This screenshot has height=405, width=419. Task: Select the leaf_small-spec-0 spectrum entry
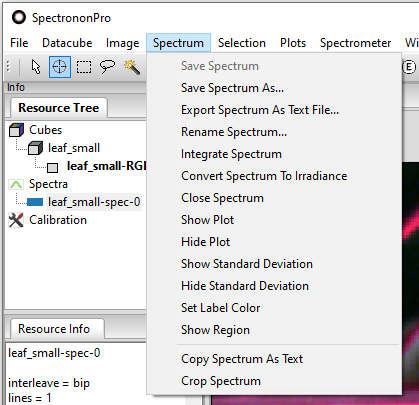(94, 202)
